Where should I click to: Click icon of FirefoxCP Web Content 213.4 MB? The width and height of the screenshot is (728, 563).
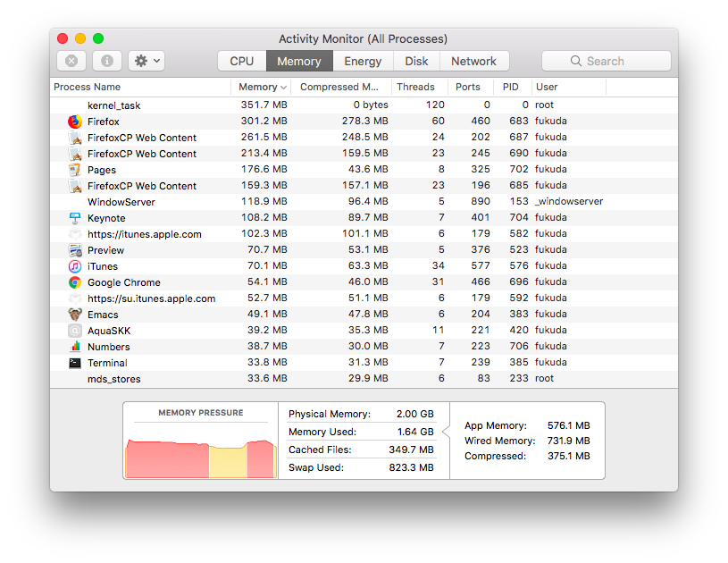[x=75, y=154]
